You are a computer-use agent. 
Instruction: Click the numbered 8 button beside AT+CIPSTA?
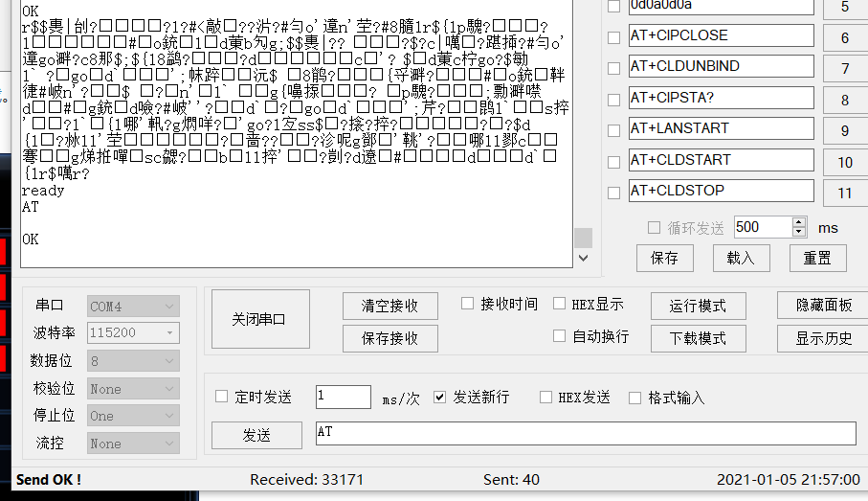[844, 101]
